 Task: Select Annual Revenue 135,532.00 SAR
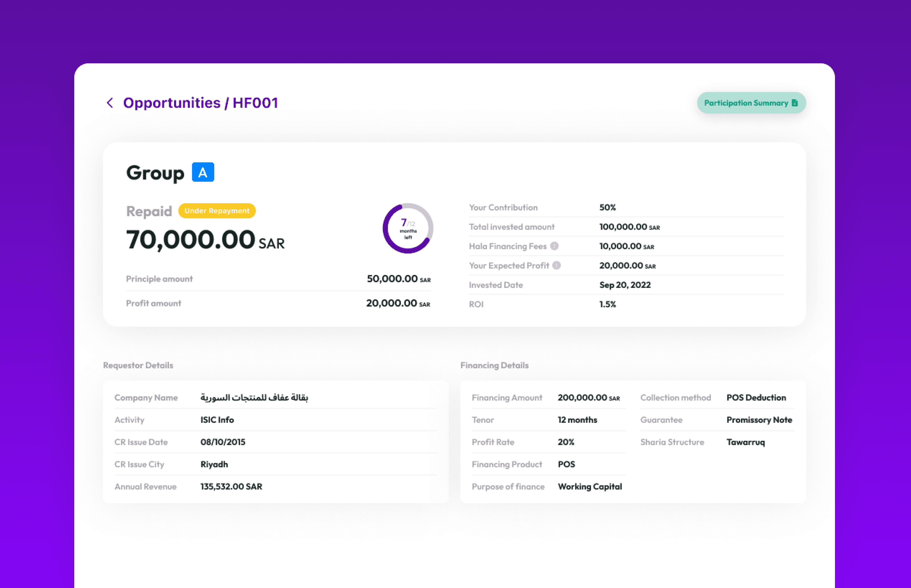(x=231, y=486)
